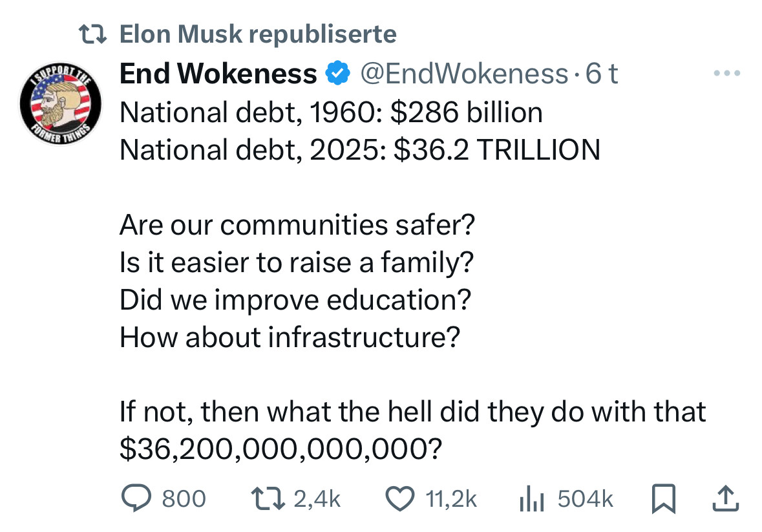Open view analytics bar chart icon
Image resolution: width=762 pixels, height=532 pixels.
(x=532, y=499)
